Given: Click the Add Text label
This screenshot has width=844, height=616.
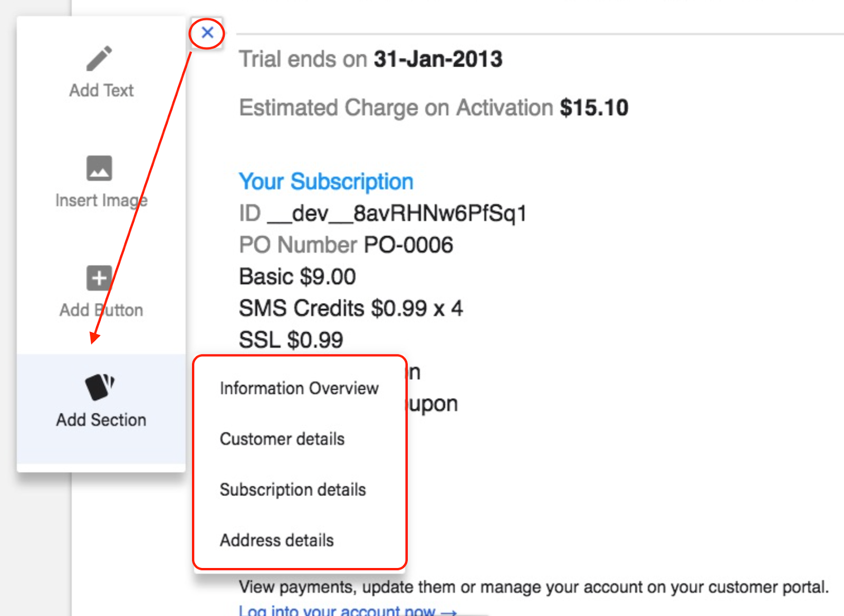Looking at the screenshot, I should pos(101,91).
